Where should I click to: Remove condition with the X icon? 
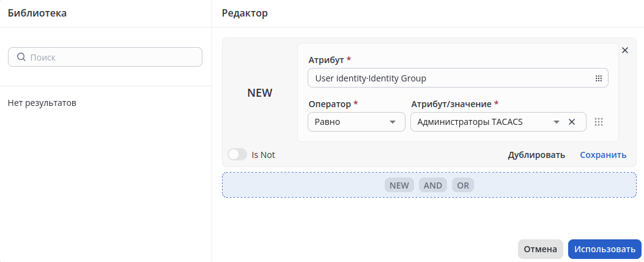pos(625,50)
